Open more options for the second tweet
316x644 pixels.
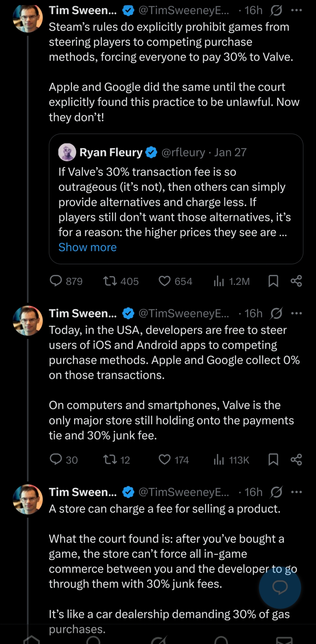tap(297, 313)
